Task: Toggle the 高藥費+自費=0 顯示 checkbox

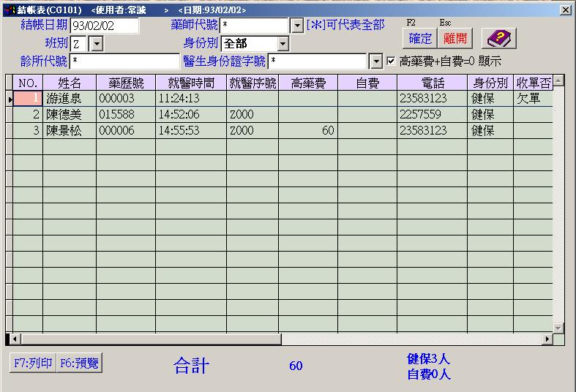Action: click(391, 61)
